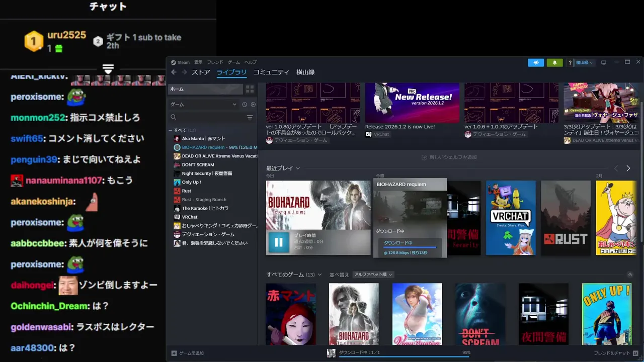Click Aka Manto icon in game list
Screen dimensions: 644x362
coord(177,139)
